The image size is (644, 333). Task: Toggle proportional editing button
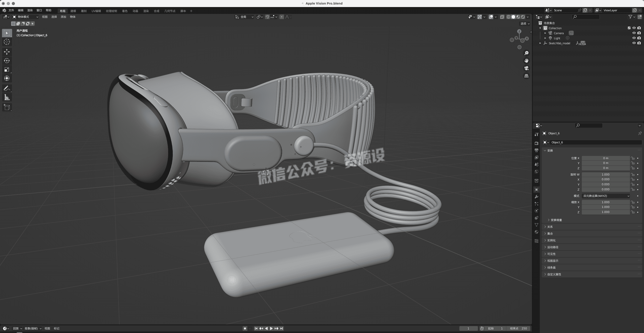click(282, 17)
